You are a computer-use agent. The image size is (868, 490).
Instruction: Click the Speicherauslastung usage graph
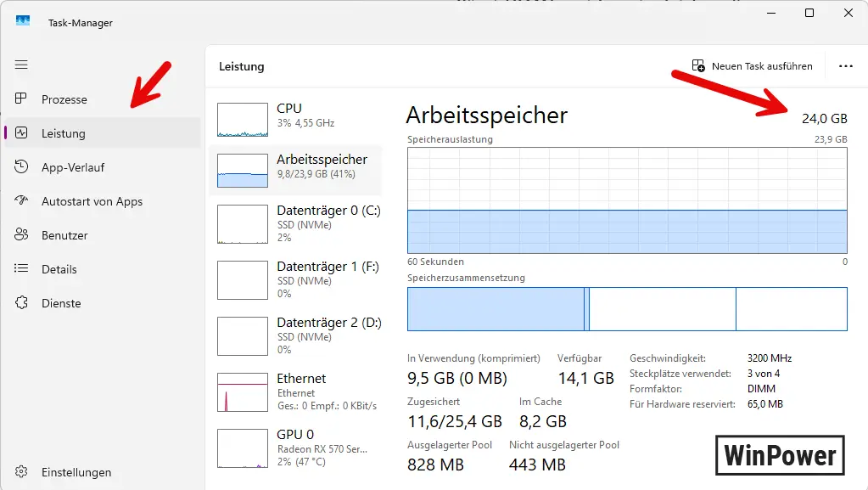627,200
